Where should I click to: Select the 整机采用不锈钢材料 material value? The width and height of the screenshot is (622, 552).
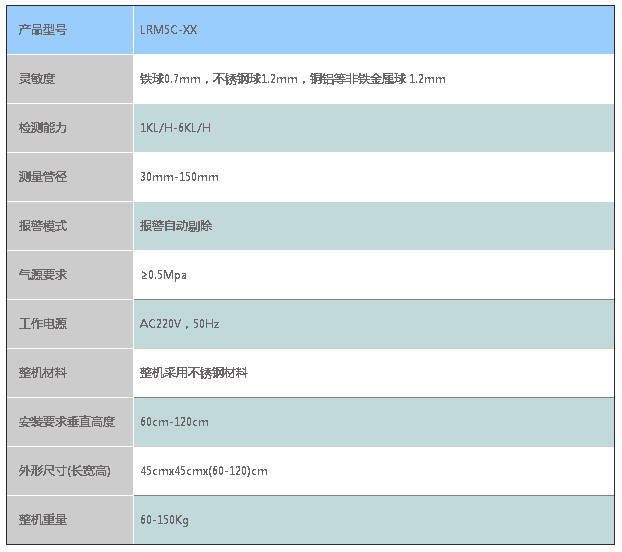tap(194, 373)
